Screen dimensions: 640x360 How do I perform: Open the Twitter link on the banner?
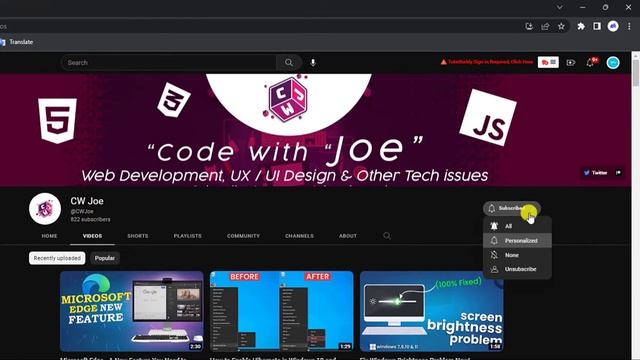[x=596, y=173]
